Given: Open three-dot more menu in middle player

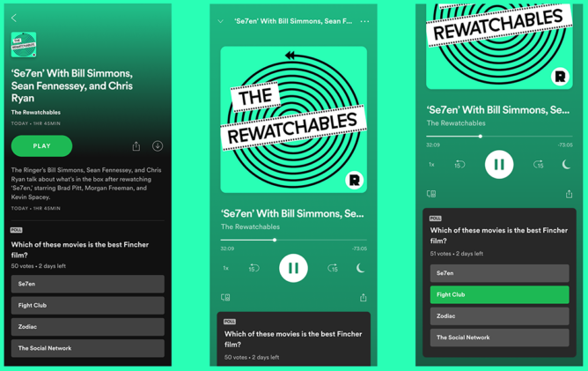Looking at the screenshot, I should (x=364, y=21).
